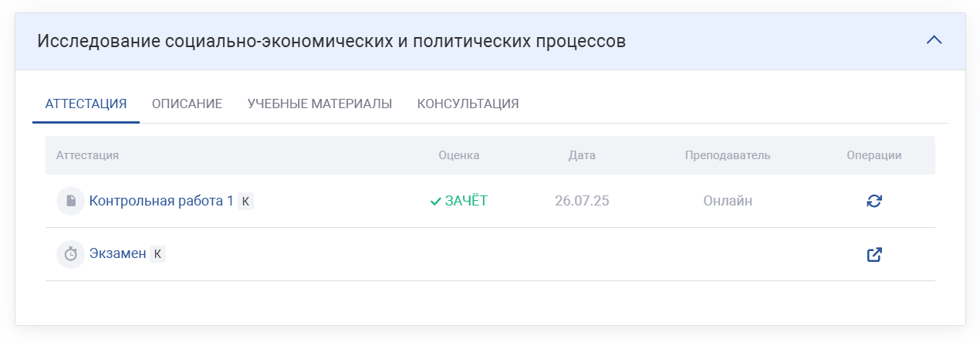Click the ЗАЧЁТ grade status
This screenshot has width=980, height=343.
(466, 201)
